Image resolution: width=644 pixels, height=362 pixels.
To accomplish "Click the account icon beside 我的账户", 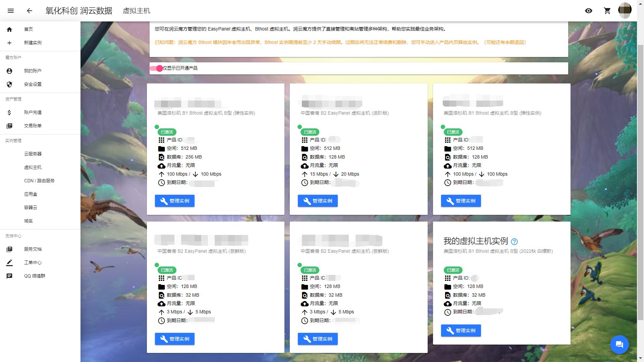I will point(9,71).
